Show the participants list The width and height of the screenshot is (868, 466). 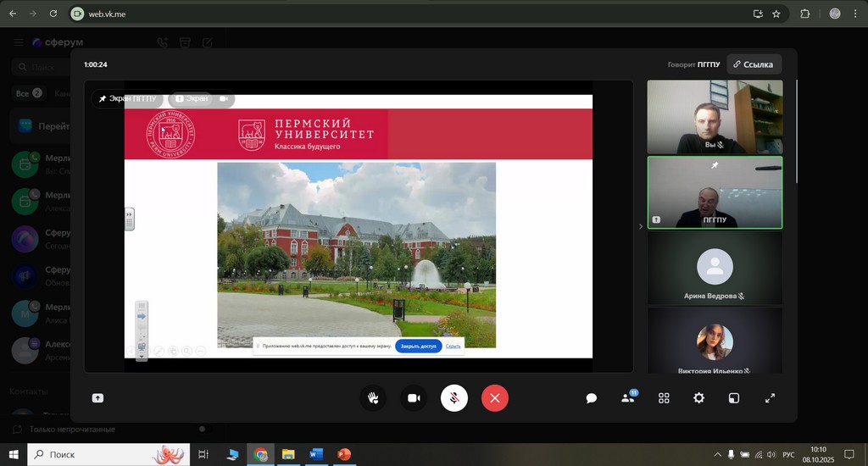pyautogui.click(x=628, y=398)
